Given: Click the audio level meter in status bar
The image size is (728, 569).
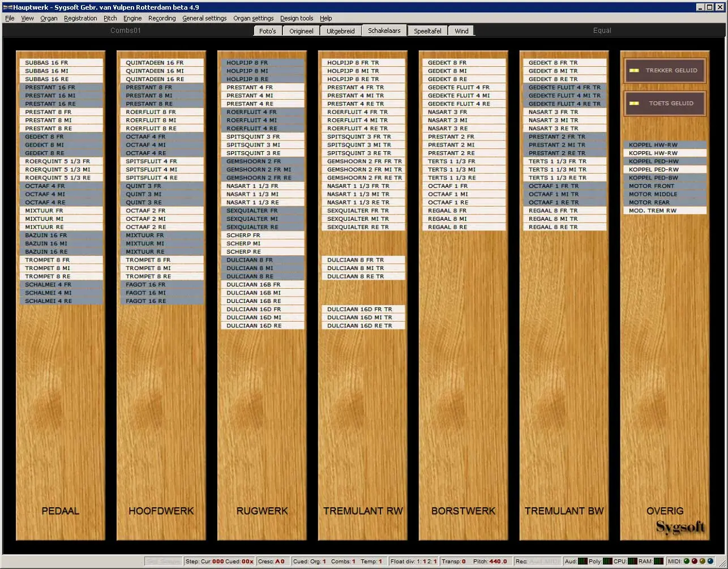Looking at the screenshot, I should pos(583,561).
